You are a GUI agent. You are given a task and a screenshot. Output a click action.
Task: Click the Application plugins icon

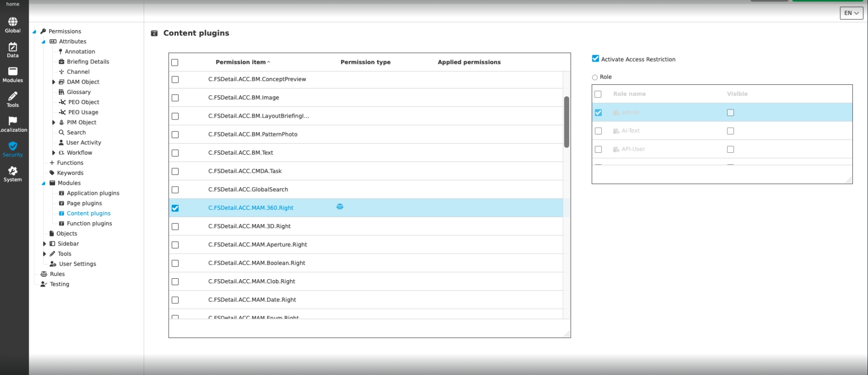(x=62, y=193)
